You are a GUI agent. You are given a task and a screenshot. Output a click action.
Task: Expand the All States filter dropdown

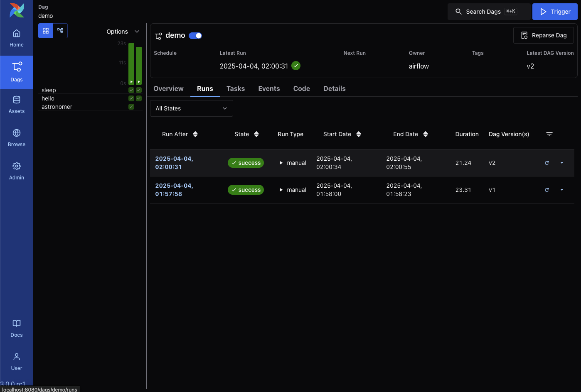(x=191, y=108)
